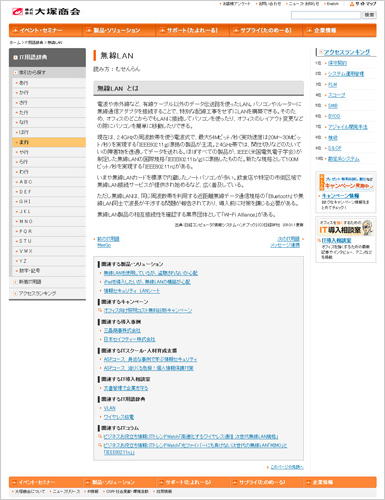Select あ行 in sidebar index
The image size is (385, 500).
[x=49, y=83]
